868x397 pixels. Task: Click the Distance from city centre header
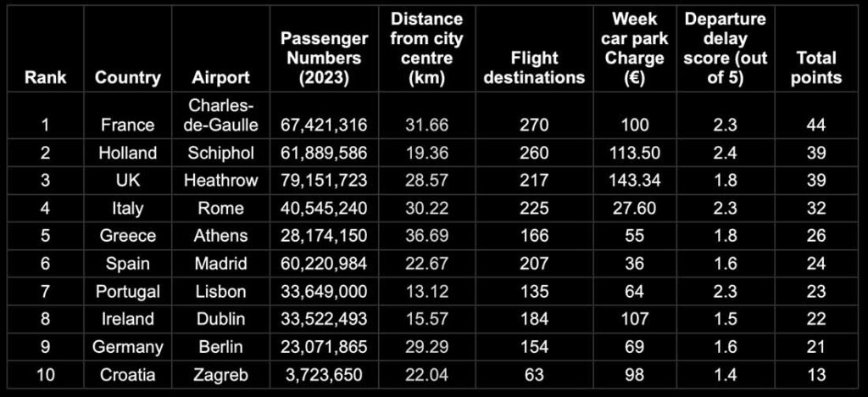coord(426,48)
